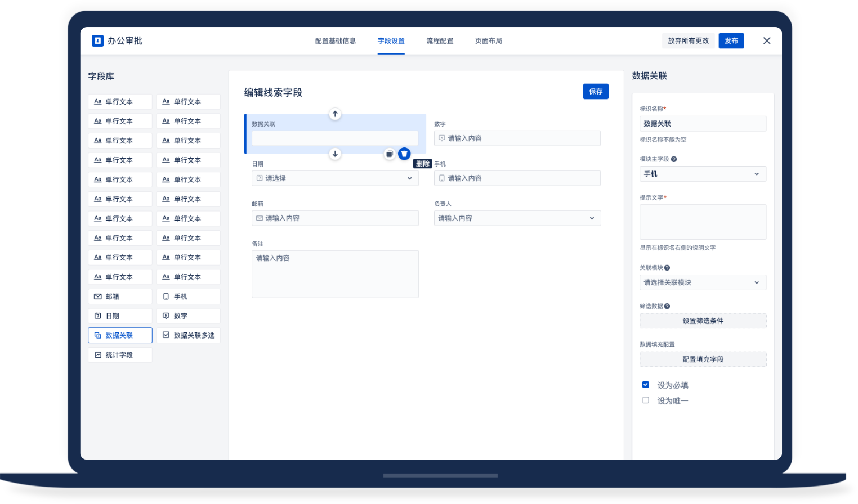Click the move-down arrow on 数据关联 field
Viewport: 858px width, 504px height.
pos(335,154)
